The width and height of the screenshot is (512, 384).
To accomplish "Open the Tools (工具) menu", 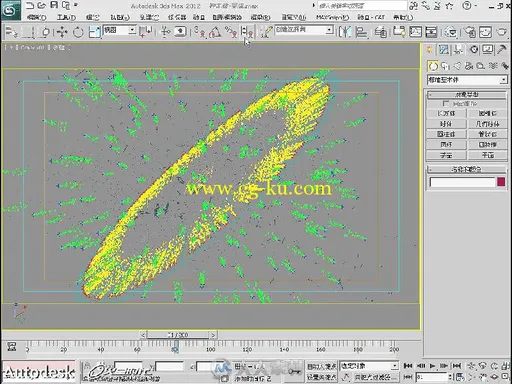I will tap(66, 17).
